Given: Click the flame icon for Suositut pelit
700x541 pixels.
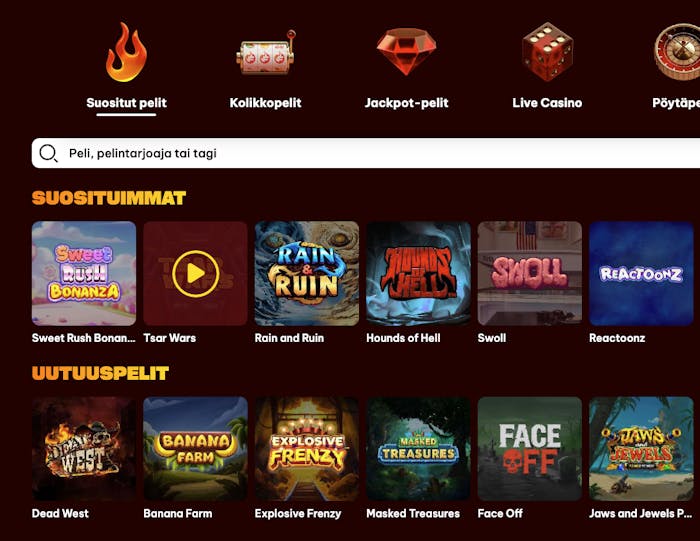Looking at the screenshot, I should 126,52.
